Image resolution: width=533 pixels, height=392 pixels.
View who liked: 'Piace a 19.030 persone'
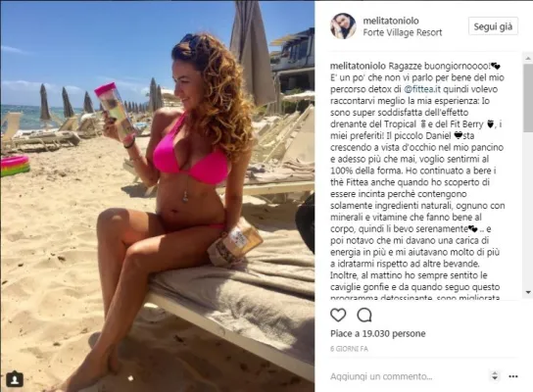tap(377, 333)
